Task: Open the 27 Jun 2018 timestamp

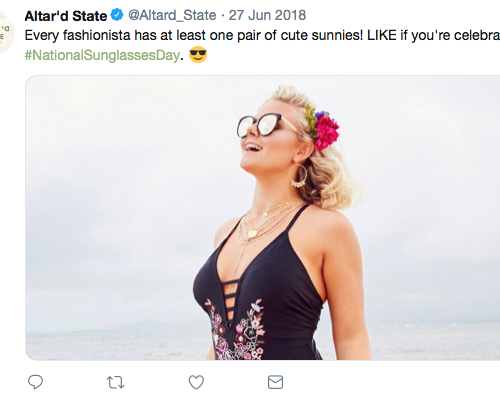Action: point(267,15)
